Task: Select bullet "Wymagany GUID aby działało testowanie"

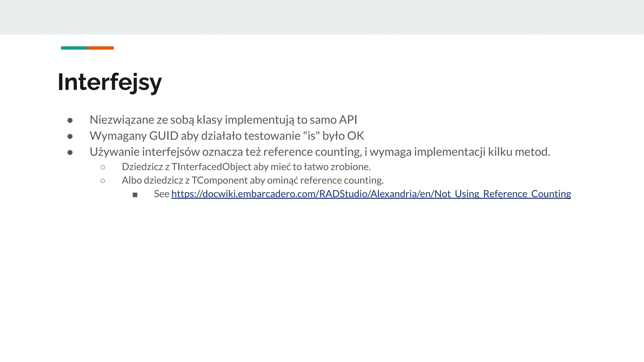Action: 227,136
